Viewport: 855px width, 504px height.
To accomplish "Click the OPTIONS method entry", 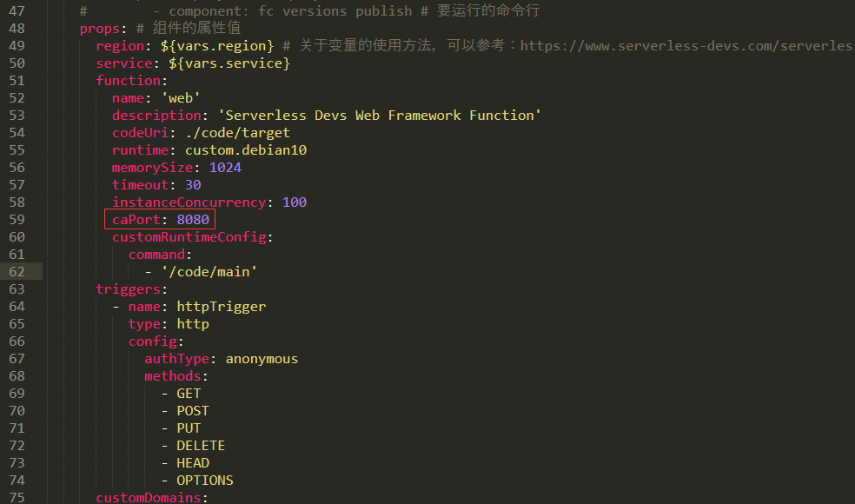I will tap(205, 481).
